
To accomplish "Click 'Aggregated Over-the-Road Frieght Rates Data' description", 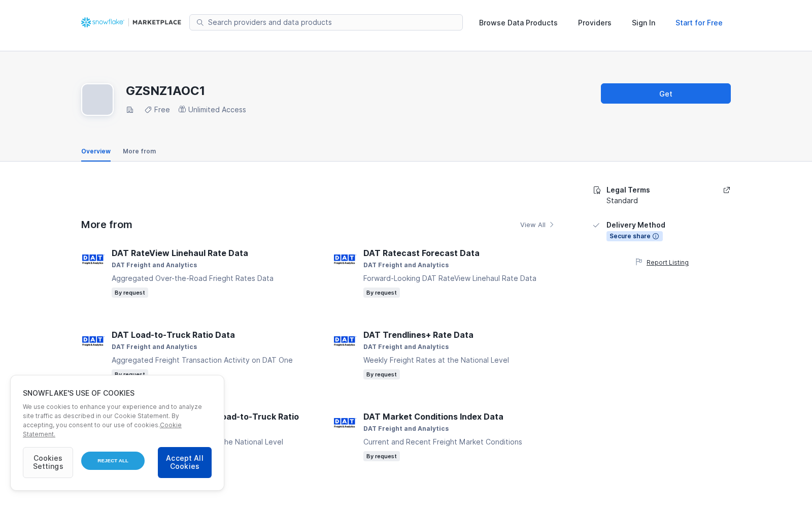I will tap(192, 278).
